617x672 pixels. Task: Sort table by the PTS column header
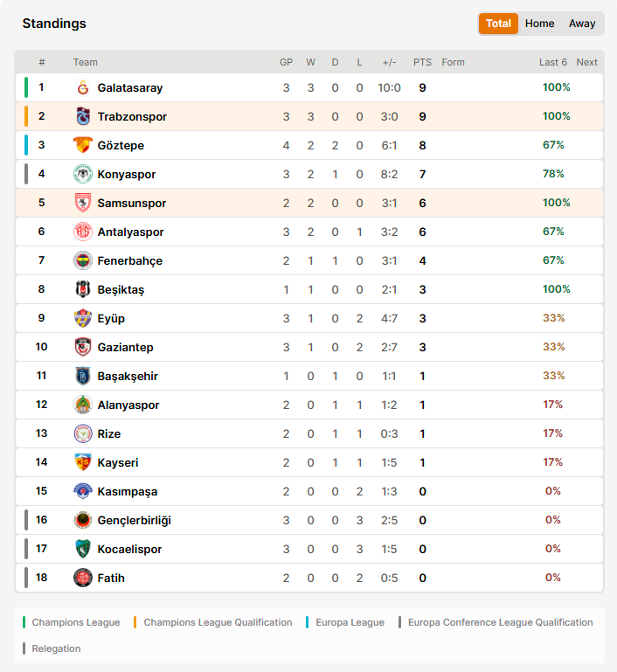422,62
